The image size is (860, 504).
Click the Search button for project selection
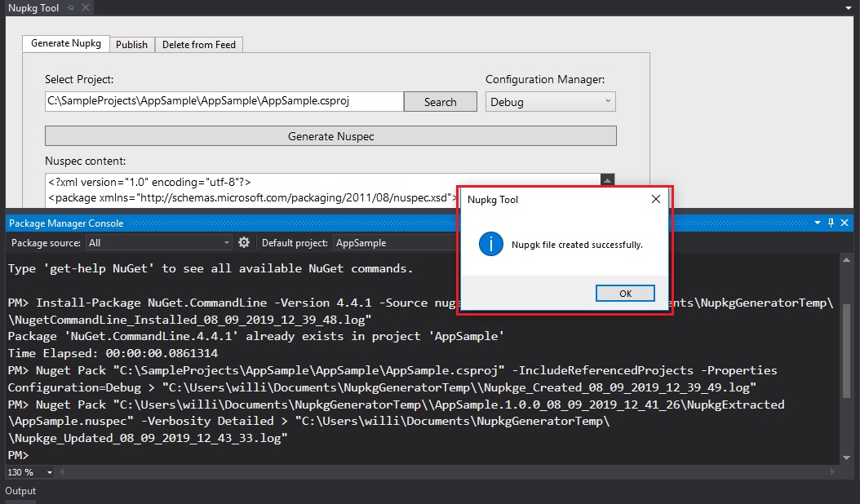pyautogui.click(x=440, y=101)
